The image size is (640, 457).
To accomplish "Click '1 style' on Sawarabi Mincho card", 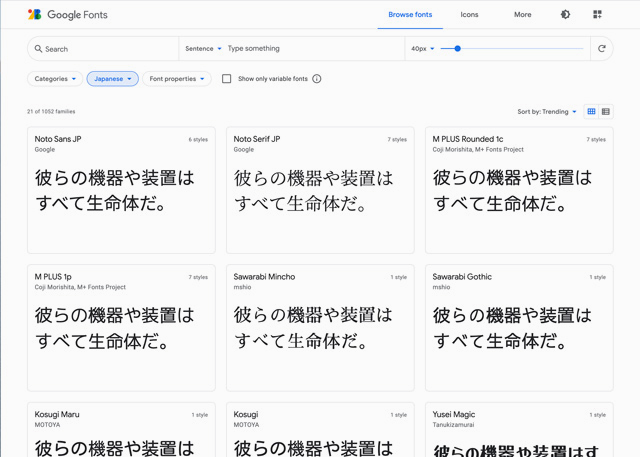I will pyautogui.click(x=399, y=277).
